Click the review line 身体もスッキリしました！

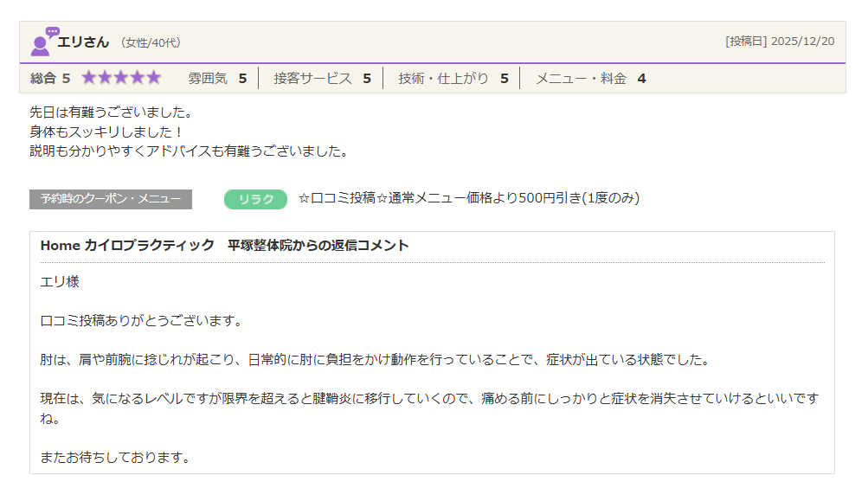click(106, 132)
